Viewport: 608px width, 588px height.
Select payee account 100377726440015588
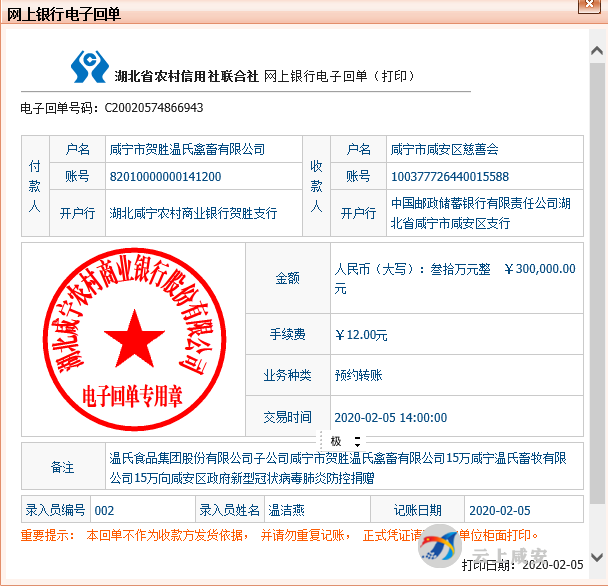[x=450, y=176]
